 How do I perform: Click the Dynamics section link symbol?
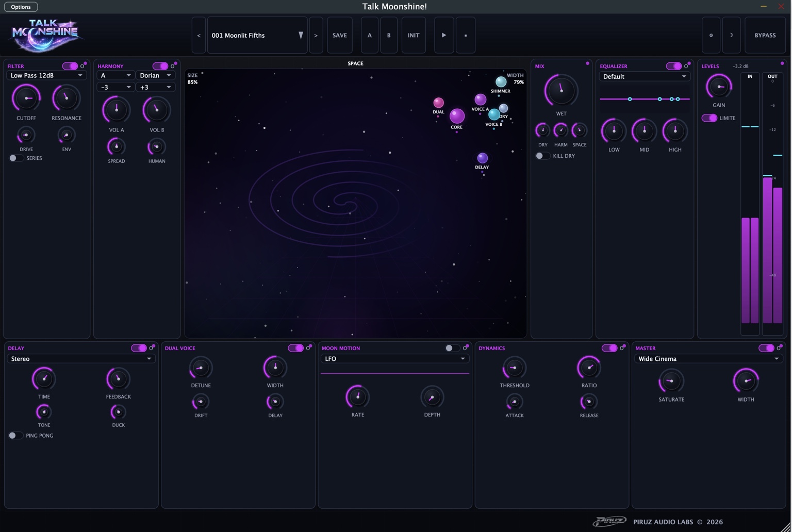click(x=621, y=348)
